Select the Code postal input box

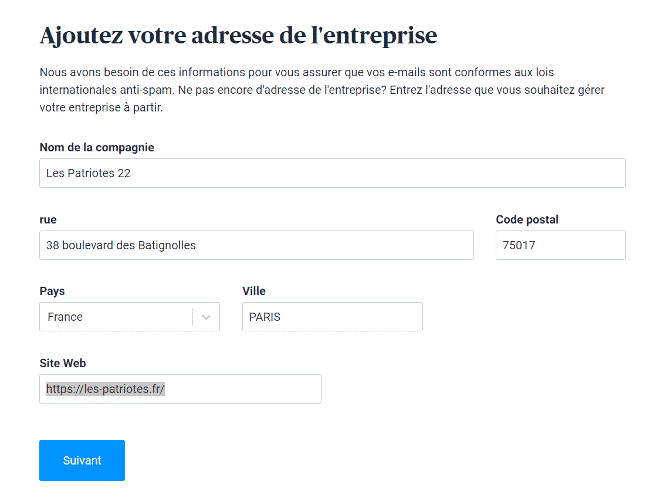(560, 245)
